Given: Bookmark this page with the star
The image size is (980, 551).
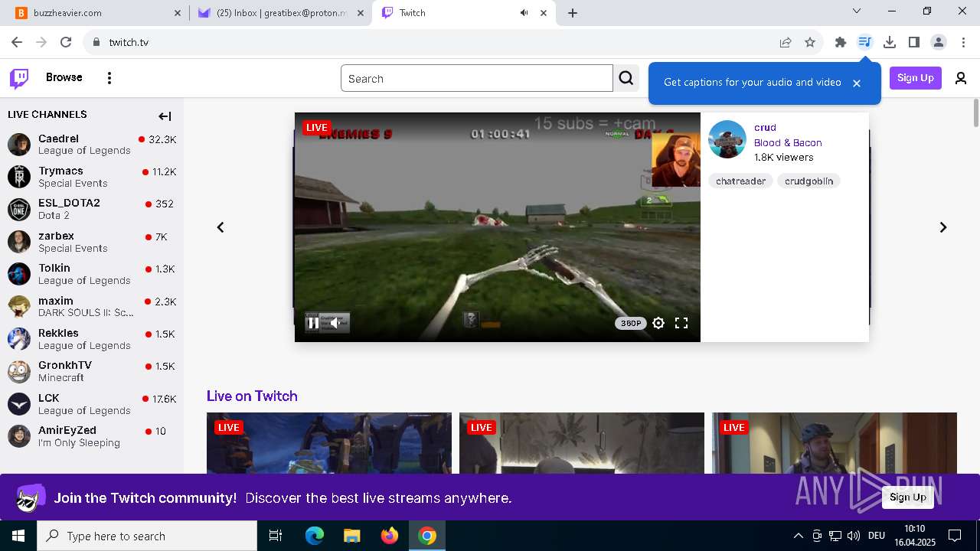Looking at the screenshot, I should click(810, 42).
